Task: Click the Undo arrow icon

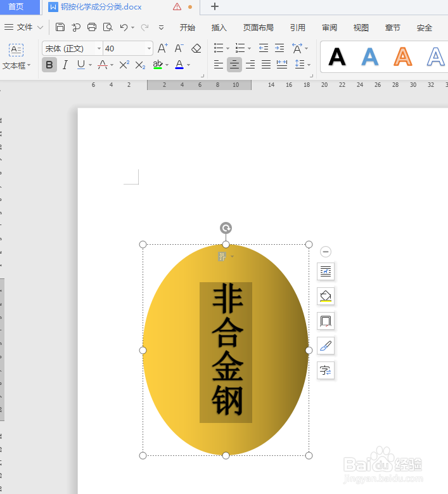Action: (x=124, y=27)
